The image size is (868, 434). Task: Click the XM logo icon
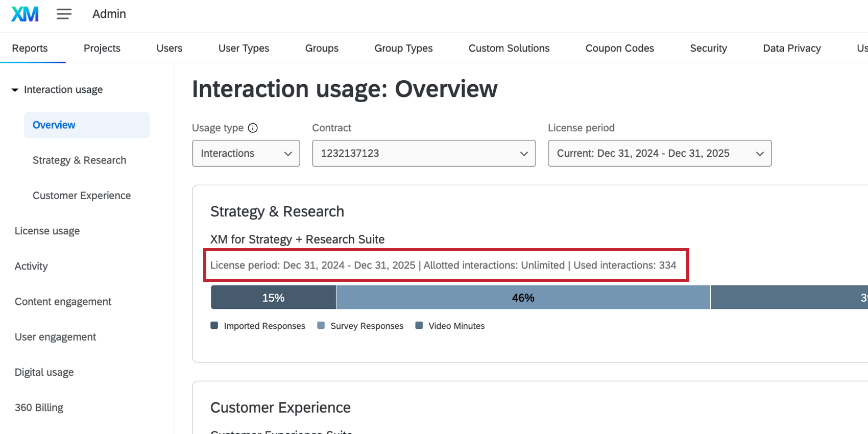coord(25,14)
